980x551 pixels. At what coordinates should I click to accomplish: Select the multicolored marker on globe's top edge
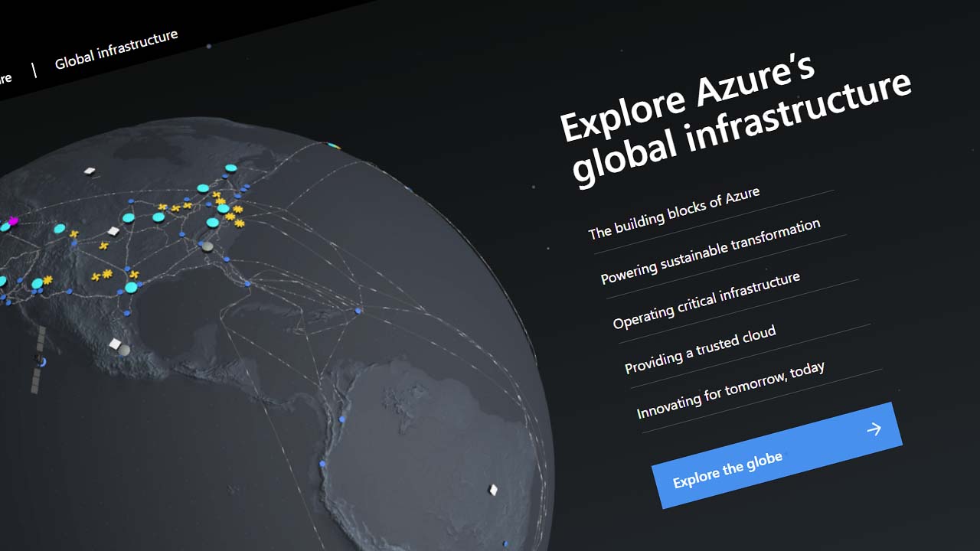pyautogui.click(x=333, y=145)
